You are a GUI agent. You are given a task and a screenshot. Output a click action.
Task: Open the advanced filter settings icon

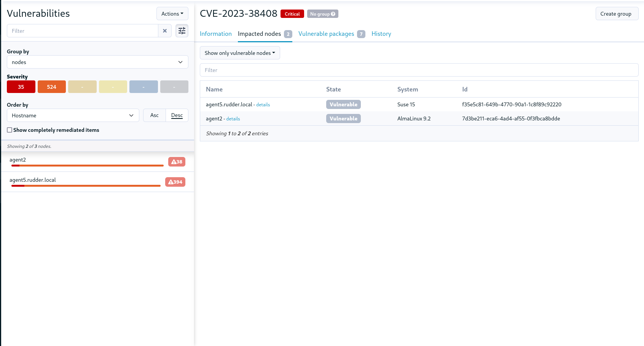[x=182, y=30]
